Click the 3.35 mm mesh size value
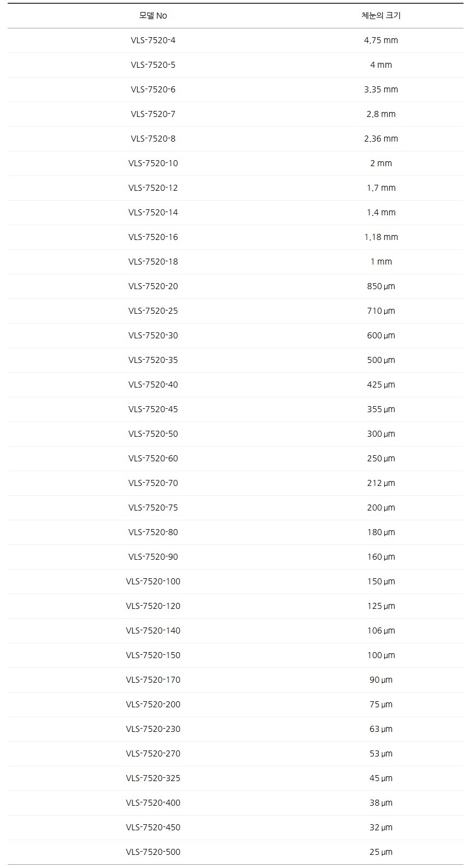This screenshot has height=868, width=475. click(381, 90)
